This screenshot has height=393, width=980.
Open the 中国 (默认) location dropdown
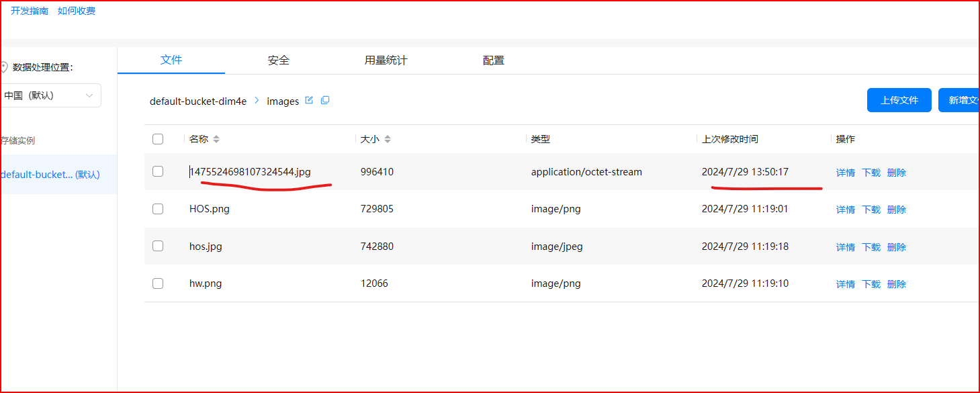pyautogui.click(x=50, y=95)
